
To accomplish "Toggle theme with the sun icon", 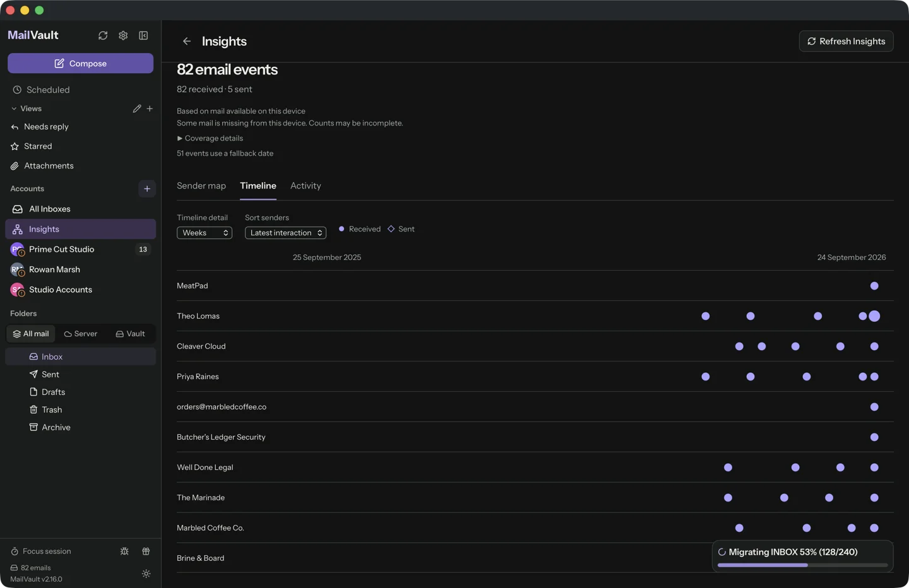I will 146,574.
